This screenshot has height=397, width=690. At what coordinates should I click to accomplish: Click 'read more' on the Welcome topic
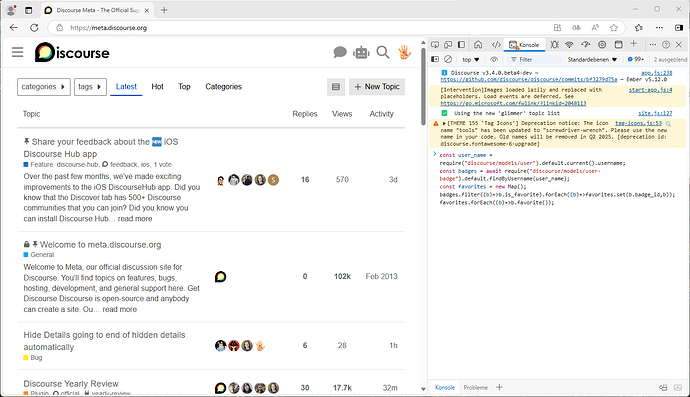(x=120, y=309)
